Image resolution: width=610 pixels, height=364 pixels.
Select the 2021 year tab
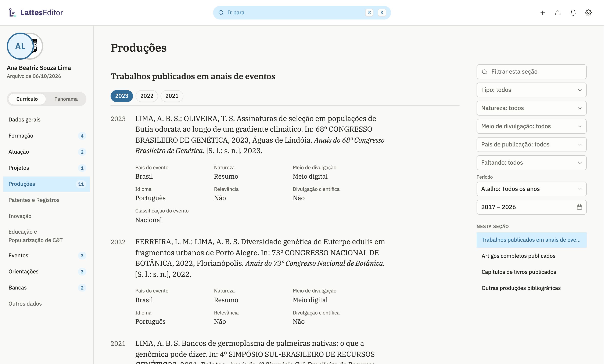click(x=172, y=96)
